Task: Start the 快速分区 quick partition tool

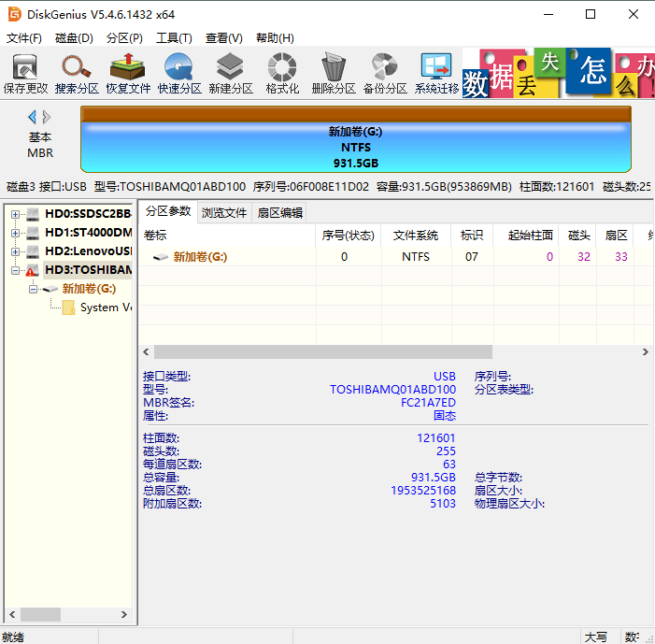Action: (x=179, y=74)
